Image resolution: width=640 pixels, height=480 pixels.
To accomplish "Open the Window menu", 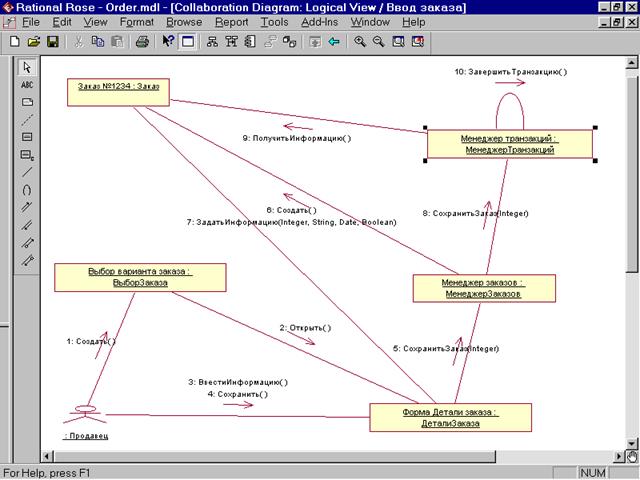I will tap(370, 22).
